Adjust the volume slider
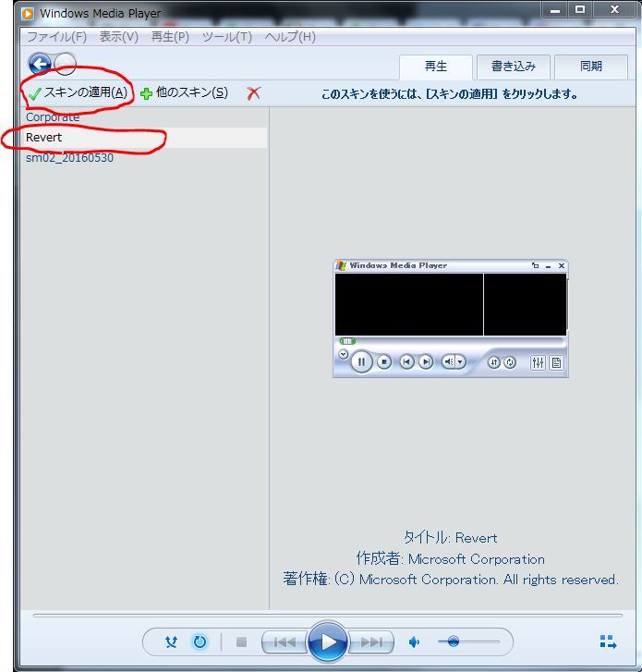The height and width of the screenshot is (672, 642). [468, 641]
